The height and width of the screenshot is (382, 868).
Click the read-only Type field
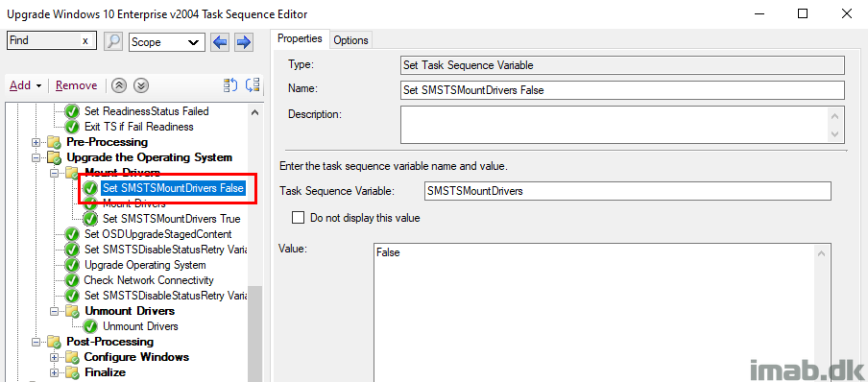pos(622,65)
